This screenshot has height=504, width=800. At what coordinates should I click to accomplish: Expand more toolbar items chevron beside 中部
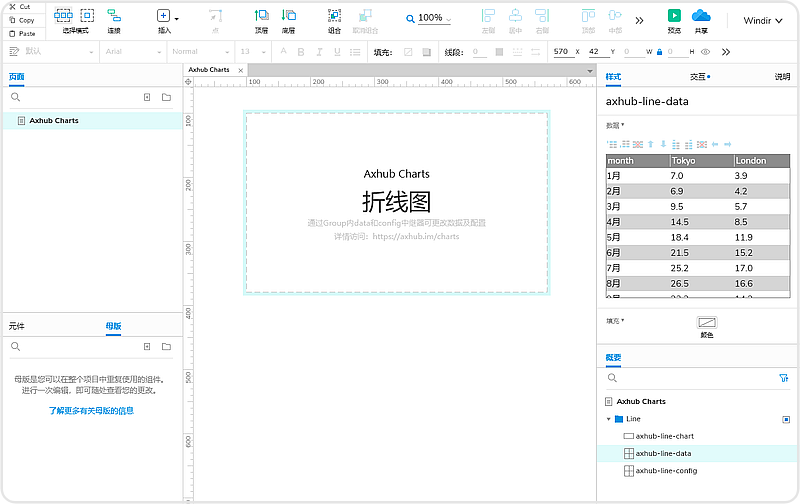[x=639, y=20]
